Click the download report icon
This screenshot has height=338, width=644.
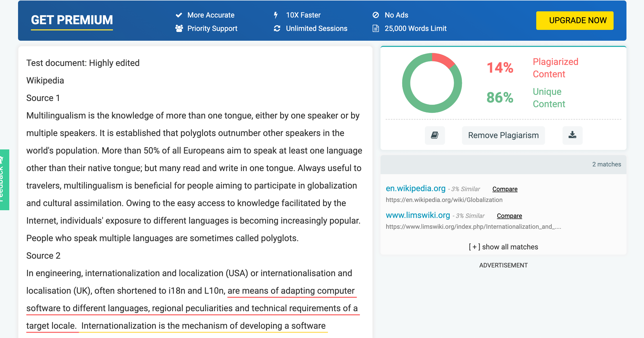(572, 135)
